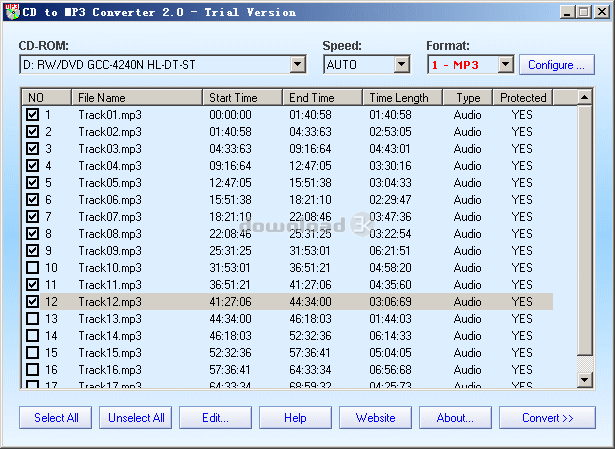
Task: Enable the Track13.mp3 checkbox
Action: click(33, 319)
